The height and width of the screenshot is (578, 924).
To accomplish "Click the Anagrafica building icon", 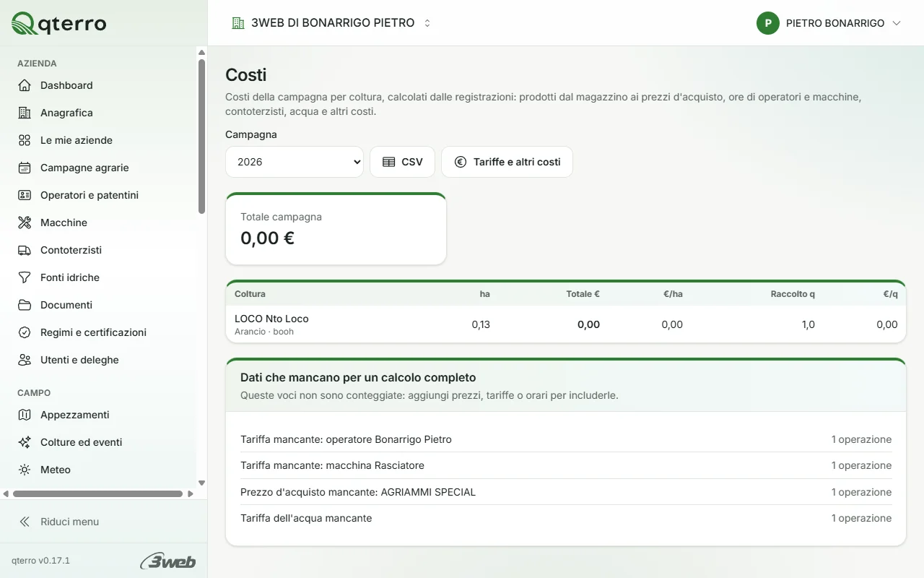I will point(25,113).
